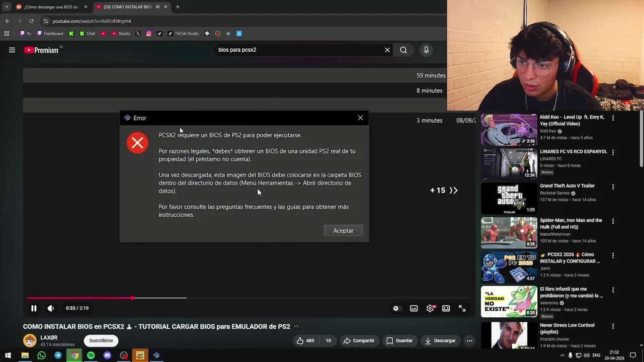The height and width of the screenshot is (362, 644).
Task: Show hidden system tray icons
Action: tap(562, 355)
